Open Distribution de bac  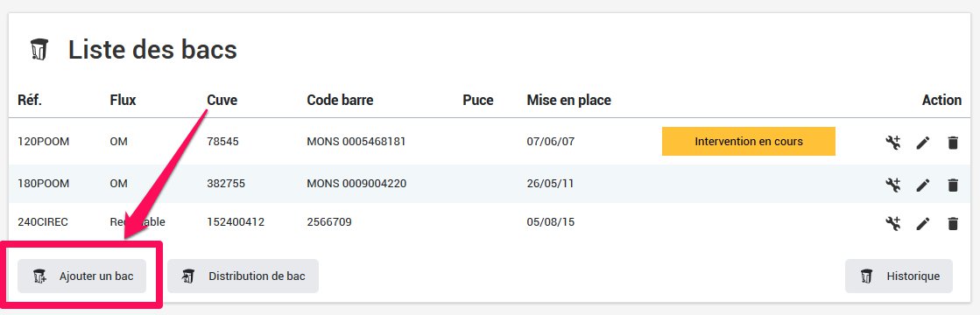243,276
